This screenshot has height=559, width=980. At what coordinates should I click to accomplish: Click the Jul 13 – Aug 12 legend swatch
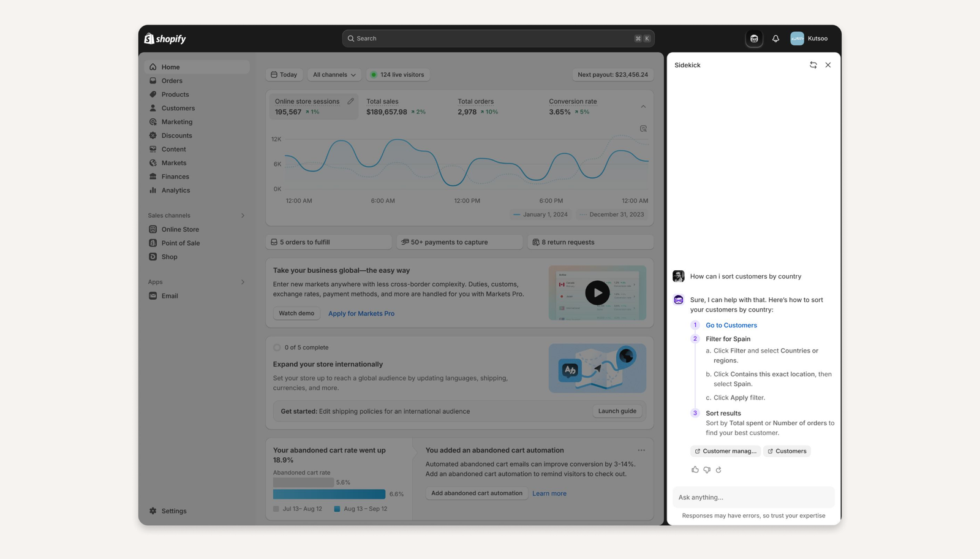[276, 509]
